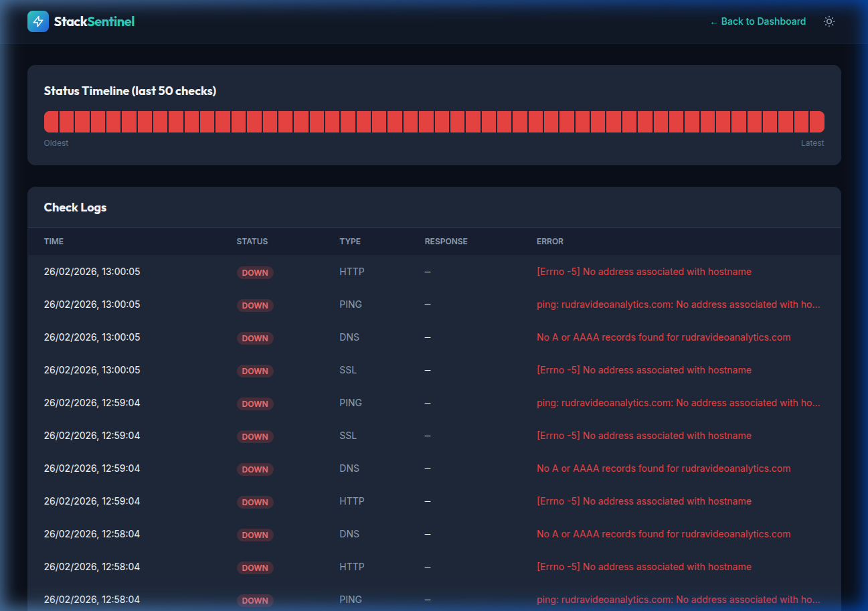
Task: Click the ERROR column header
Action: 550,242
